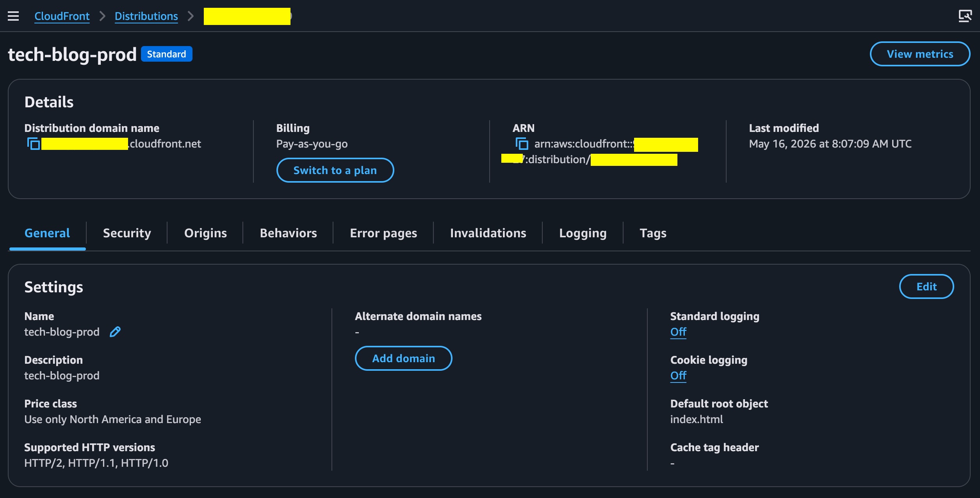Image resolution: width=980 pixels, height=498 pixels.
Task: Open the Cookie logging Off link
Action: coord(678,376)
